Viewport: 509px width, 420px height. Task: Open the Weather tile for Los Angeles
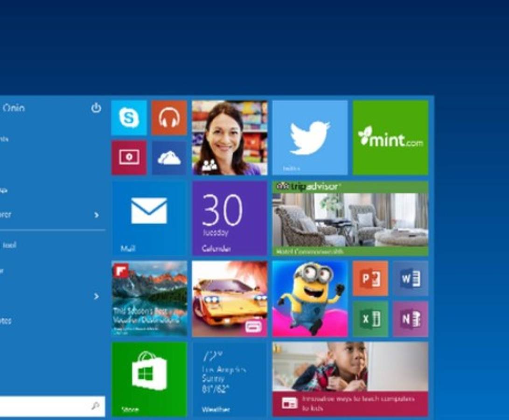click(x=230, y=379)
